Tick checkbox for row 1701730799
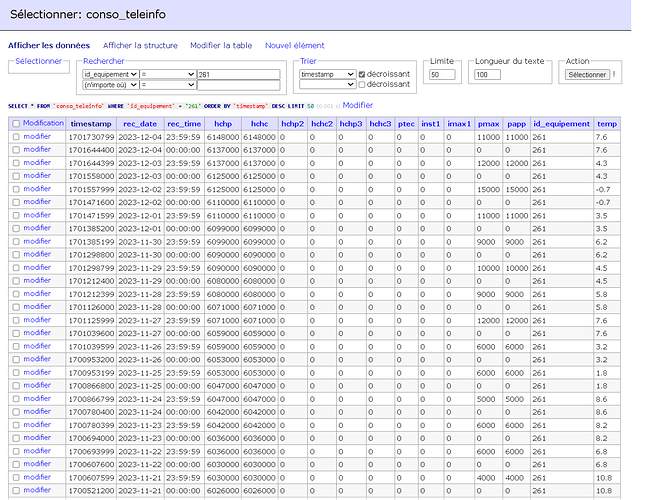 [15, 136]
